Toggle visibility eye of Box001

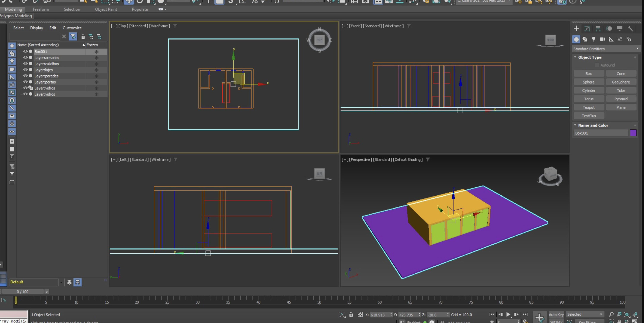pos(25,51)
